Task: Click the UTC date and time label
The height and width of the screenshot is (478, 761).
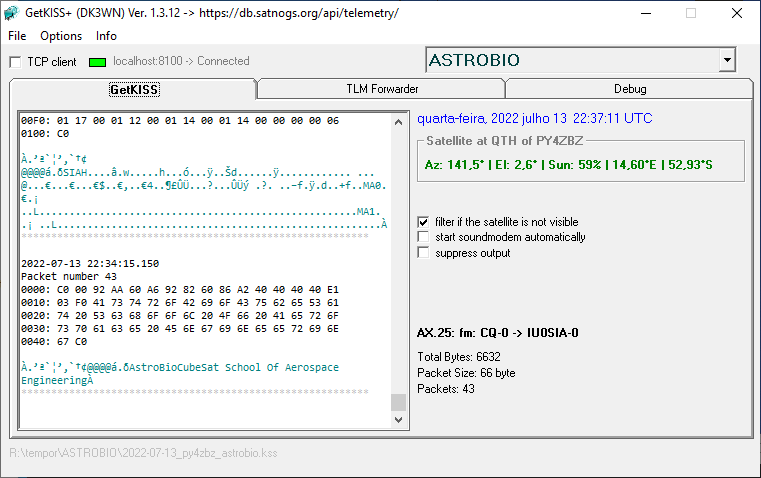Action: [x=534, y=118]
